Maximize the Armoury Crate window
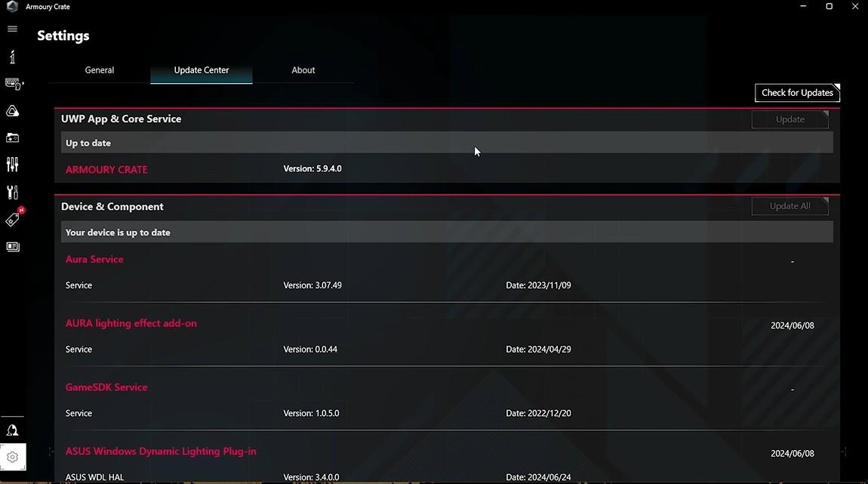The image size is (868, 484). tap(830, 7)
